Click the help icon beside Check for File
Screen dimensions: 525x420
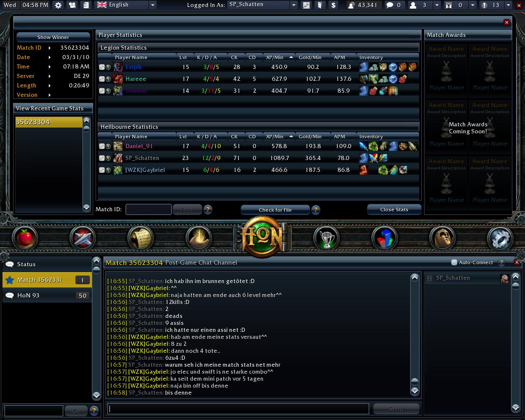click(x=315, y=210)
